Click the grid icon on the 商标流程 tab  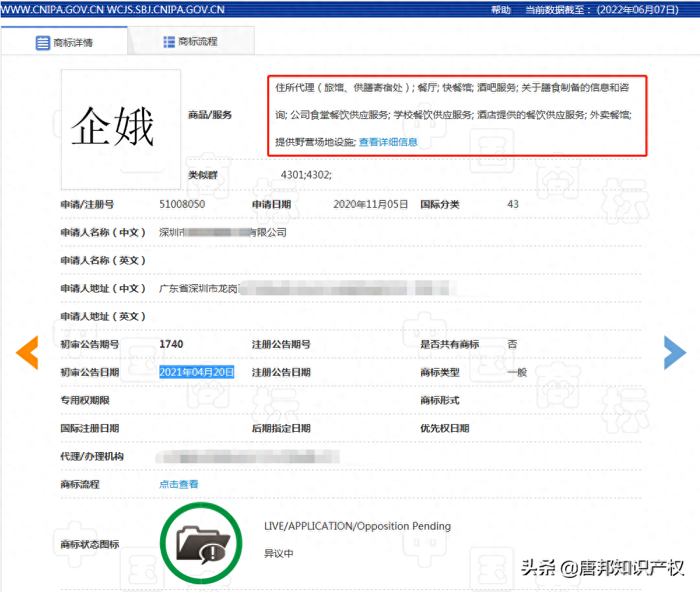(169, 41)
